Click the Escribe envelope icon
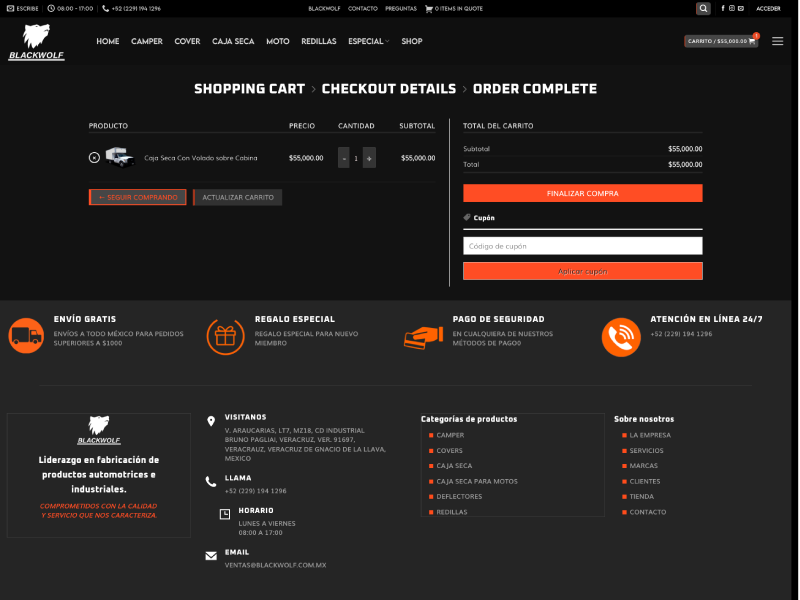 click(10, 8)
